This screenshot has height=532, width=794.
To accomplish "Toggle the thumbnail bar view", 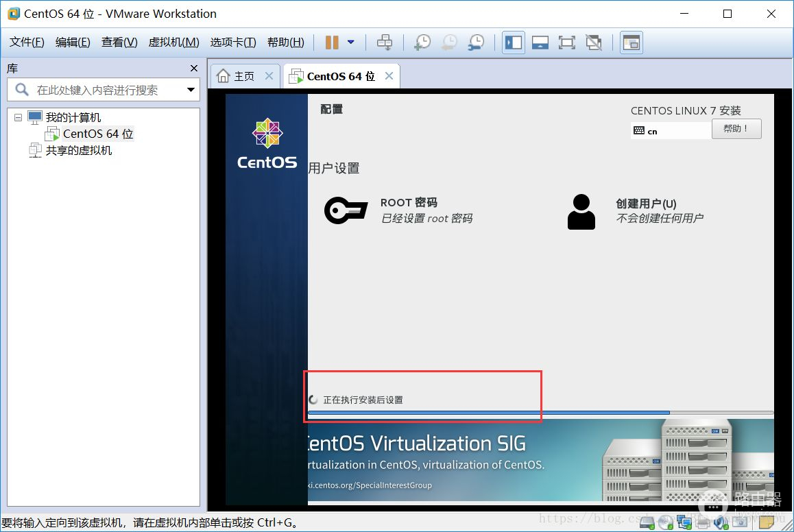I will [540, 43].
